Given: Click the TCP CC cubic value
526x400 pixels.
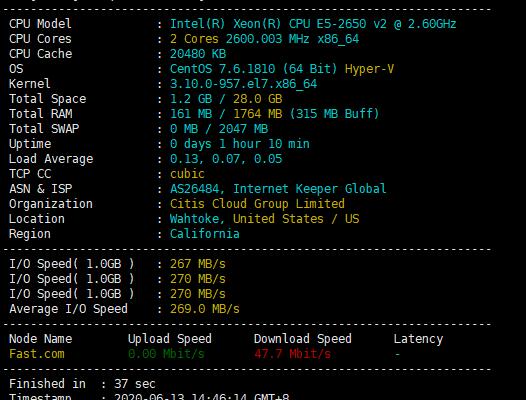Looking at the screenshot, I should coord(187,174).
